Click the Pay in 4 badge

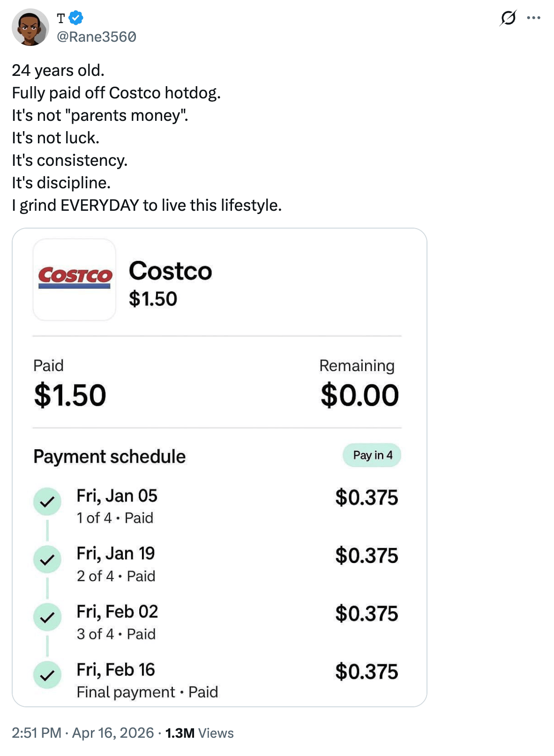point(372,455)
